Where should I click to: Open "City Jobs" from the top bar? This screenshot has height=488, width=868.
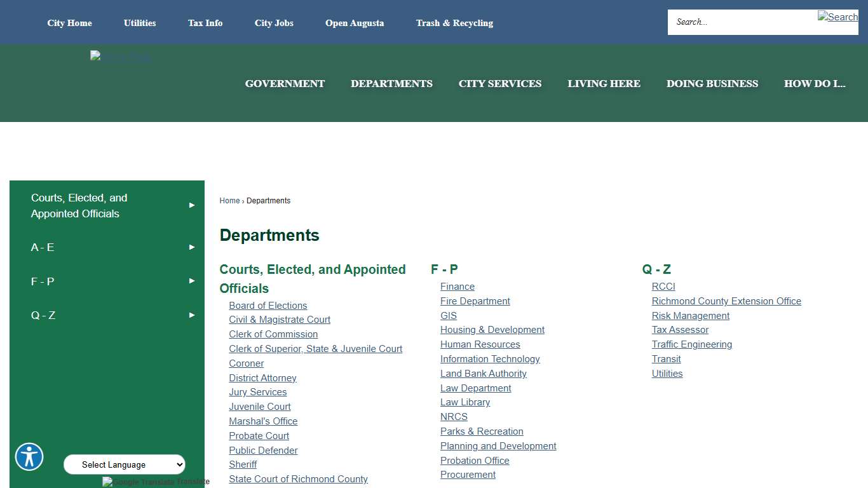tap(274, 23)
